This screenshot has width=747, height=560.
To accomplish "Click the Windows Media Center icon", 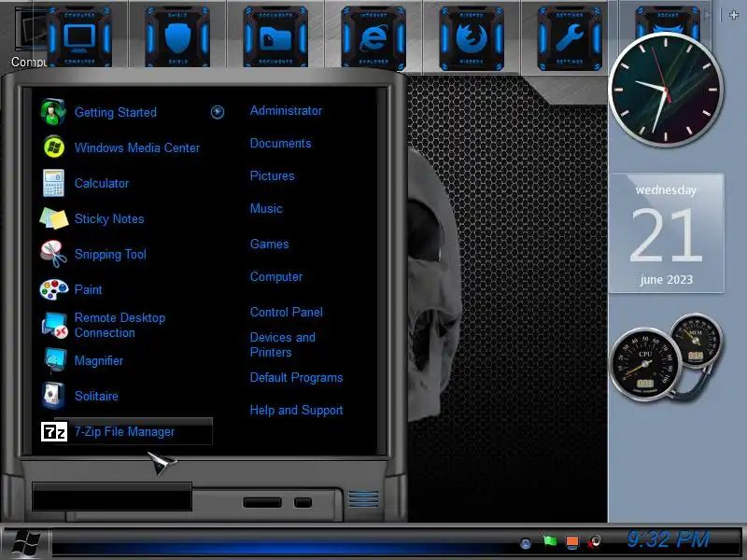I will 53,147.
